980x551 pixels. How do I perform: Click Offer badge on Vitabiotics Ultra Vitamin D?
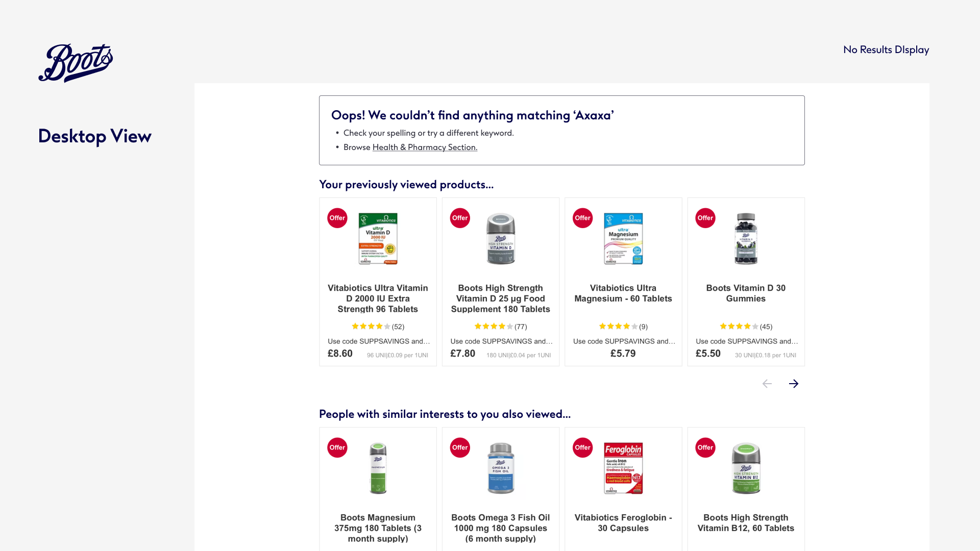[337, 218]
